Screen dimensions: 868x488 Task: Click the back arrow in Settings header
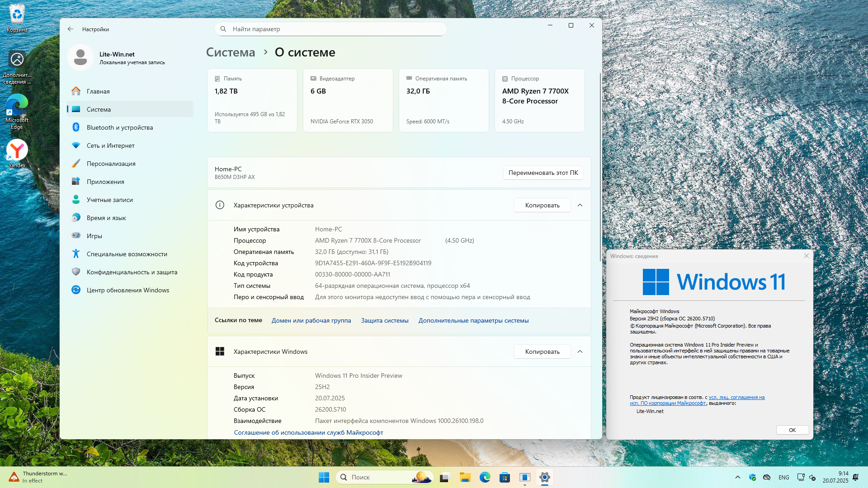(71, 29)
